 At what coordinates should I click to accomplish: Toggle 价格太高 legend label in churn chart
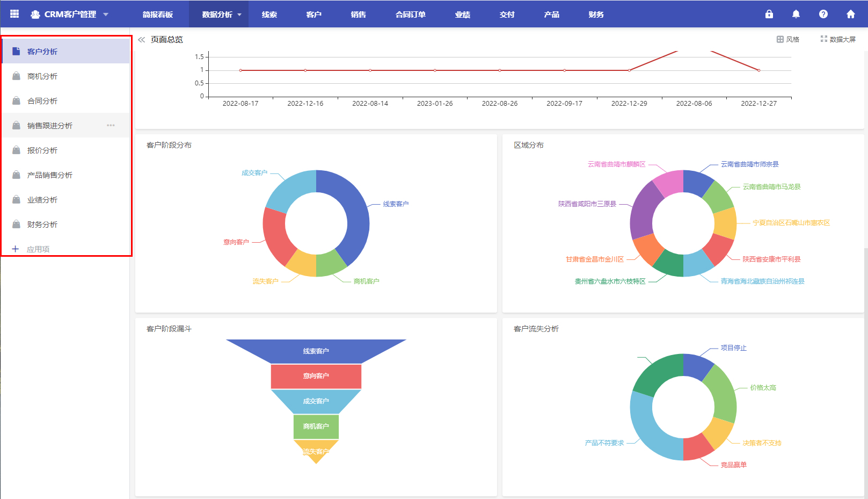point(763,388)
